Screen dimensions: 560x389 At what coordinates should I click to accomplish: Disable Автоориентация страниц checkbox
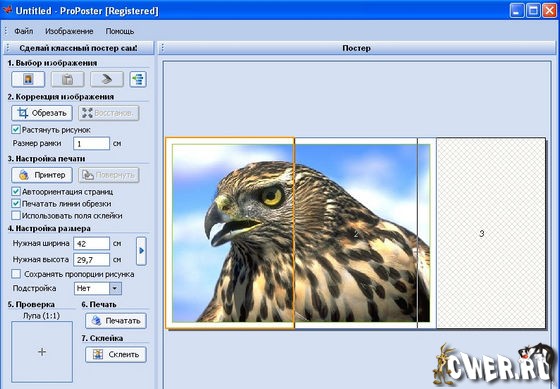point(16,191)
